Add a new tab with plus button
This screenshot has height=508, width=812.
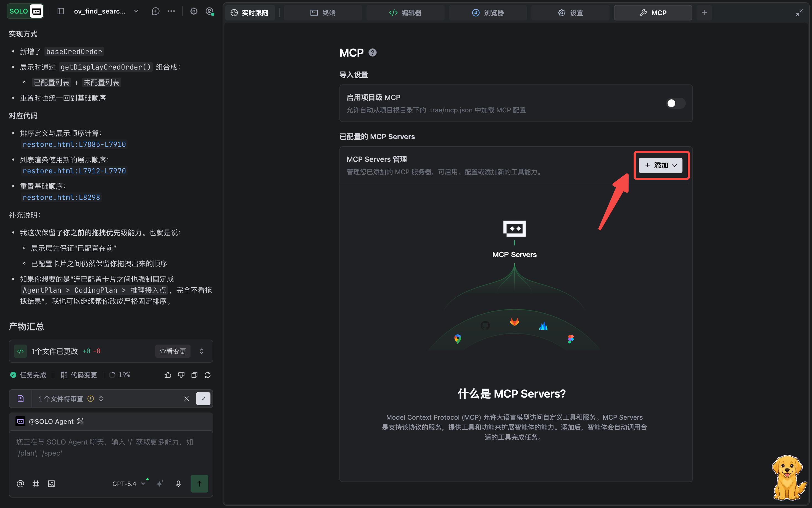[704, 13]
